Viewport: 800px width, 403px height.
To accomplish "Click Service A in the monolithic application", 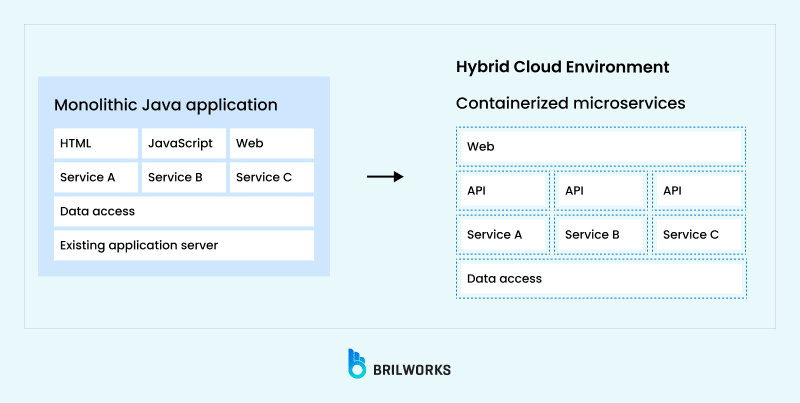I will pyautogui.click(x=95, y=177).
